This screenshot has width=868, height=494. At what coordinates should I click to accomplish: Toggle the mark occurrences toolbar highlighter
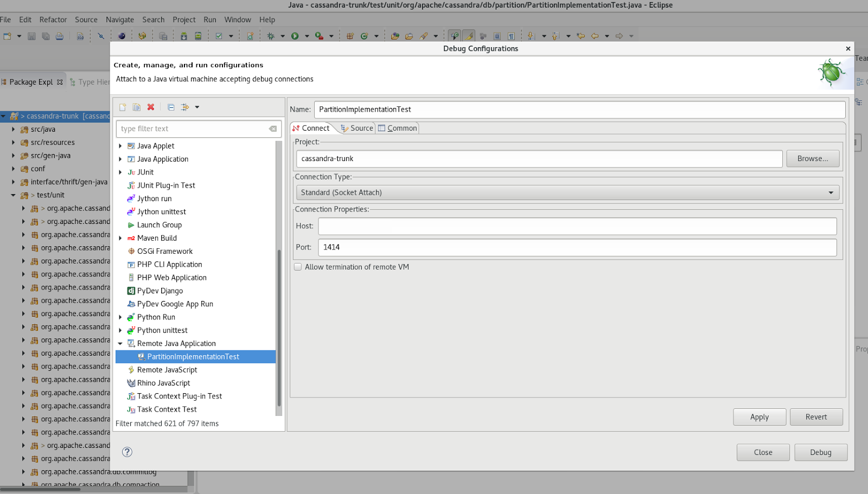tap(469, 35)
